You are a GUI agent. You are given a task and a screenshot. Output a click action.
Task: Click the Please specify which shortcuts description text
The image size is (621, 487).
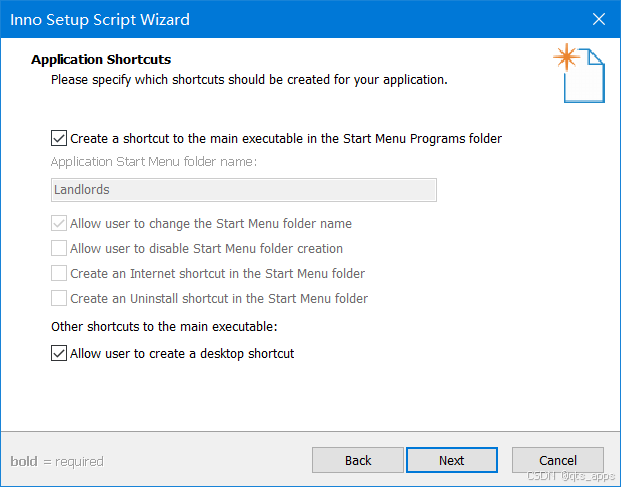249,80
